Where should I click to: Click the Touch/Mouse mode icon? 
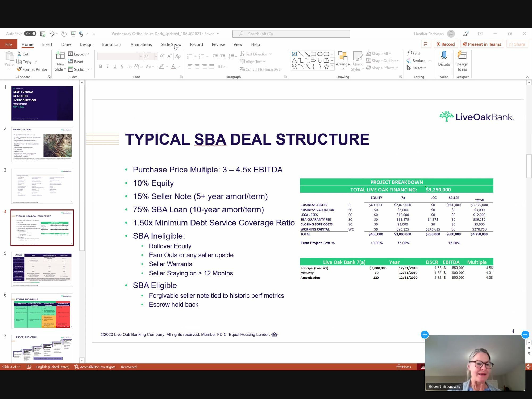coord(81,34)
